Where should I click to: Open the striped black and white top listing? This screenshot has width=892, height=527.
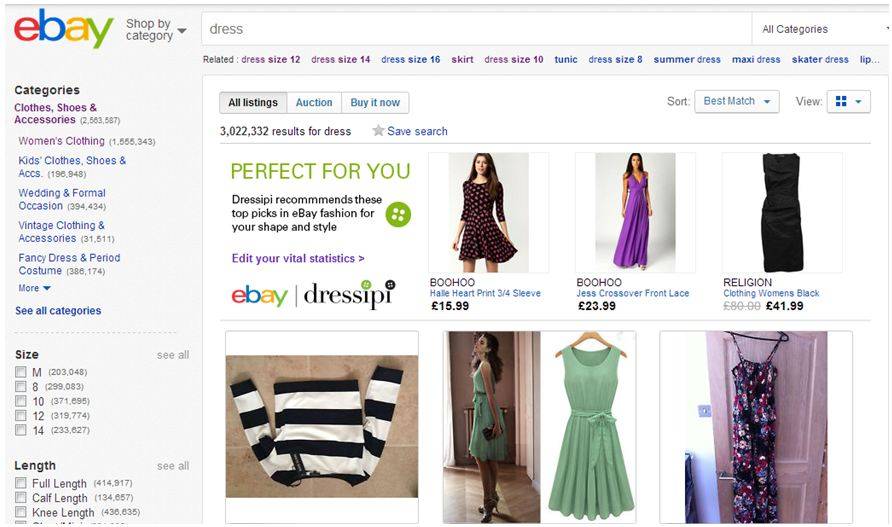tap(322, 427)
